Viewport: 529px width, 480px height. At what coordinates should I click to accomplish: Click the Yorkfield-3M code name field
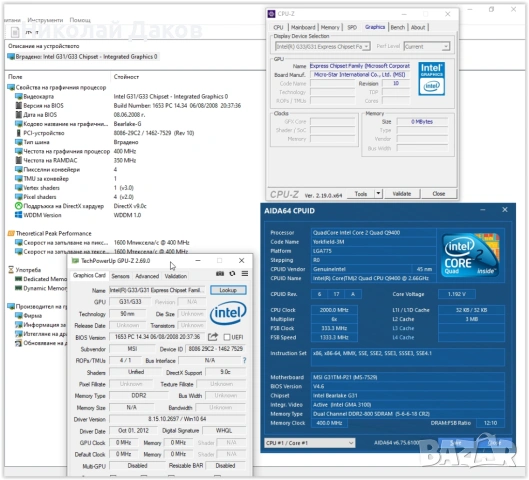[373, 242]
